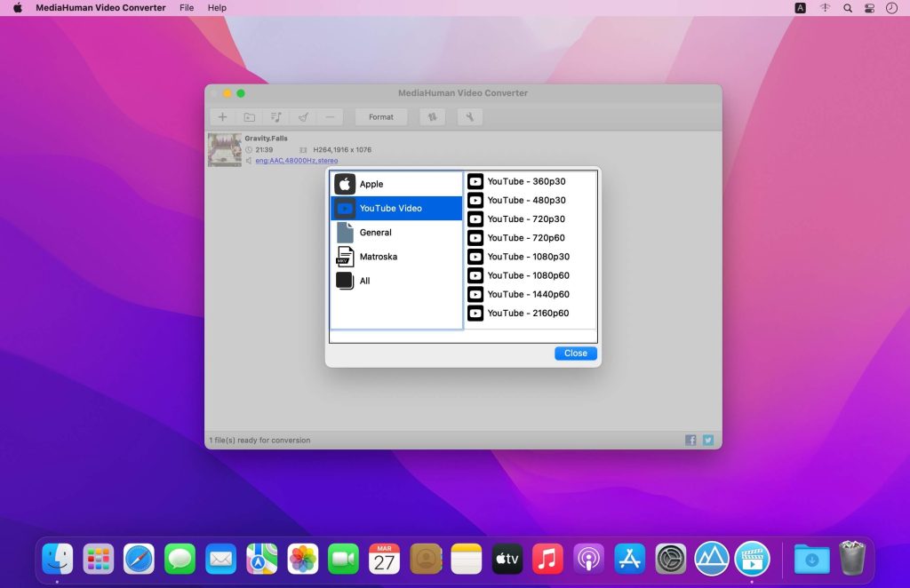Remove selected file using the minus icon
This screenshot has height=588, width=910.
329,116
